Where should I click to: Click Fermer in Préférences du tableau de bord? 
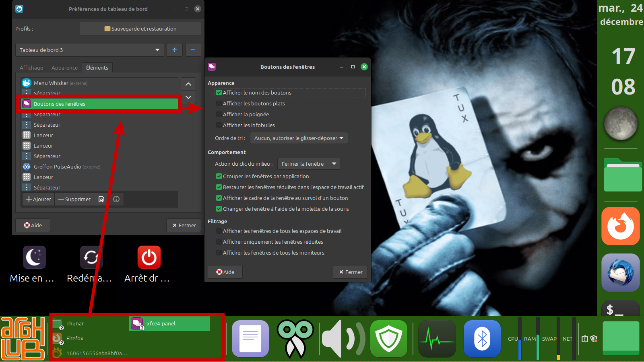[x=184, y=225]
